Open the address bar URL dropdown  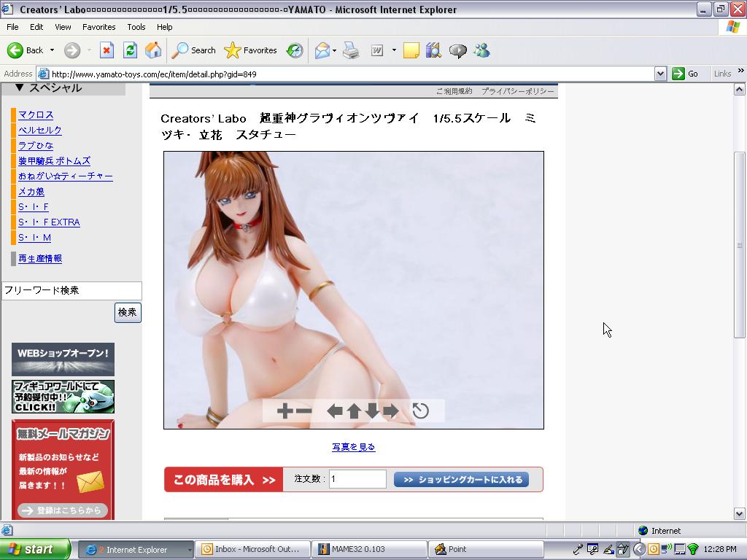coord(660,74)
